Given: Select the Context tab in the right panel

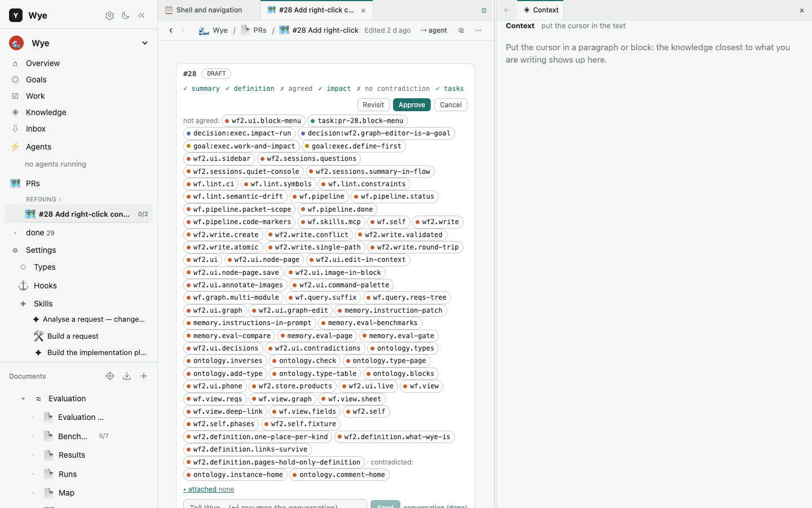Looking at the screenshot, I should pyautogui.click(x=541, y=10).
